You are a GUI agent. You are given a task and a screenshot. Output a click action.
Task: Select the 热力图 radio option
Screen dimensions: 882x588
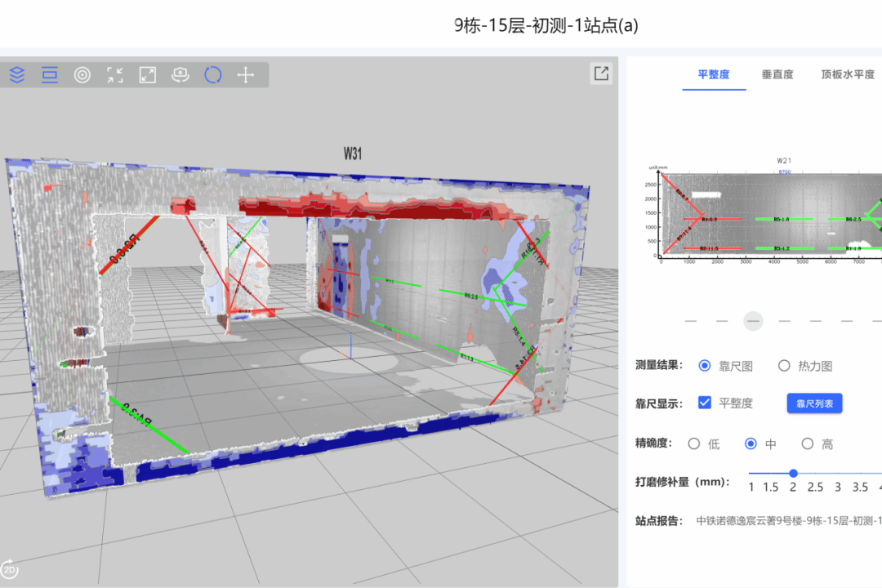click(784, 366)
